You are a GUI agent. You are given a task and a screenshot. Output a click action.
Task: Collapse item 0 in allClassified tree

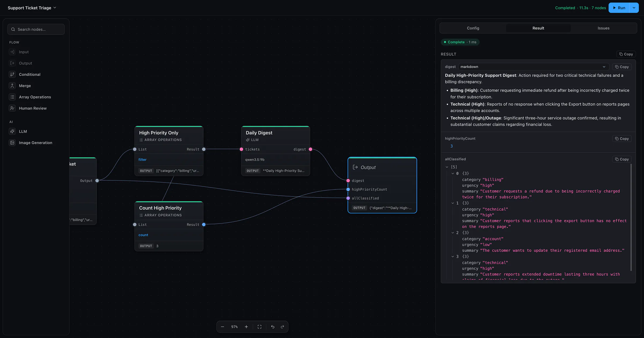[453, 174]
